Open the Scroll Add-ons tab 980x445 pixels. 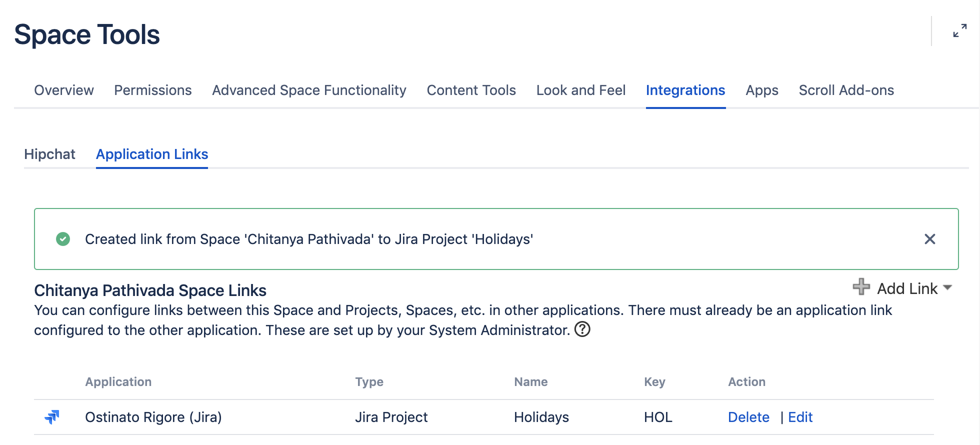tap(846, 90)
